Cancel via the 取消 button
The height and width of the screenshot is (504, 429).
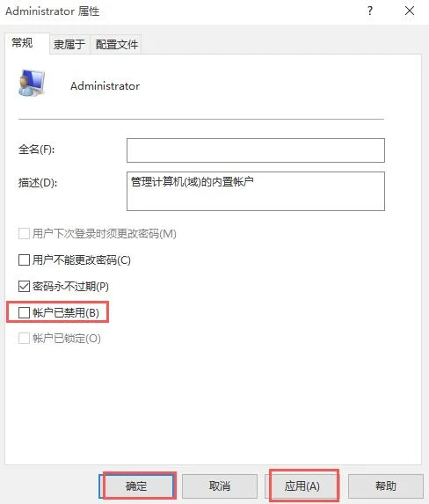click(x=220, y=486)
